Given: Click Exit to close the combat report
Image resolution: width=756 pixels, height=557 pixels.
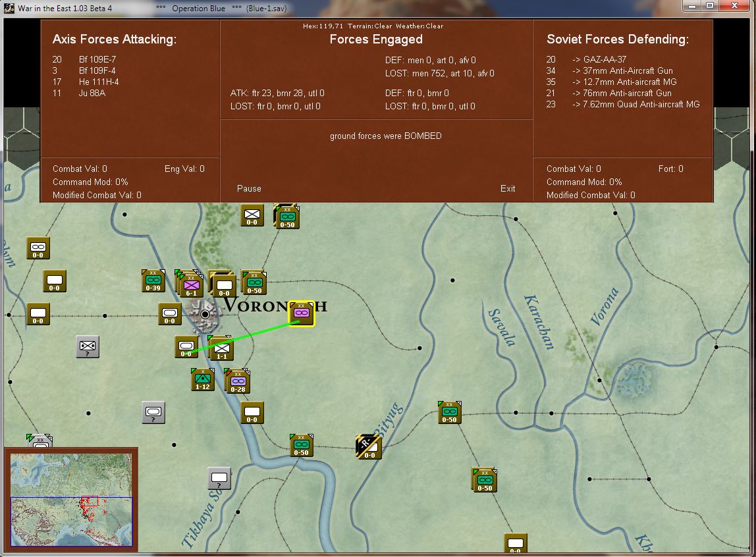Looking at the screenshot, I should [x=507, y=188].
